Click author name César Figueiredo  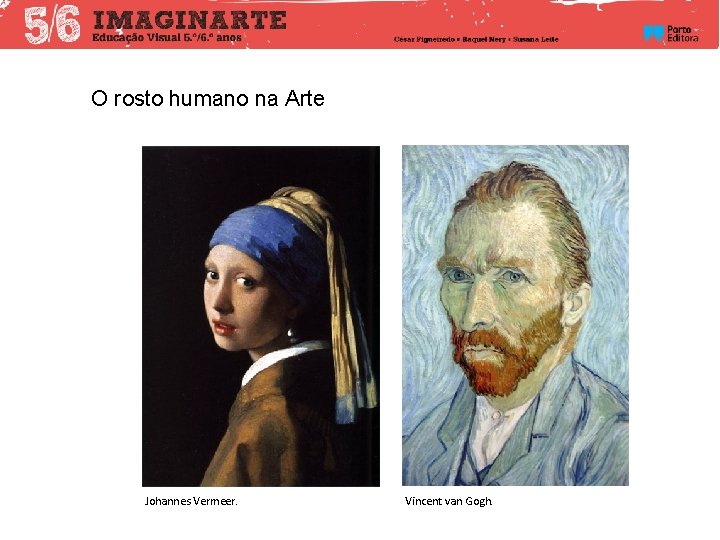(x=424, y=39)
